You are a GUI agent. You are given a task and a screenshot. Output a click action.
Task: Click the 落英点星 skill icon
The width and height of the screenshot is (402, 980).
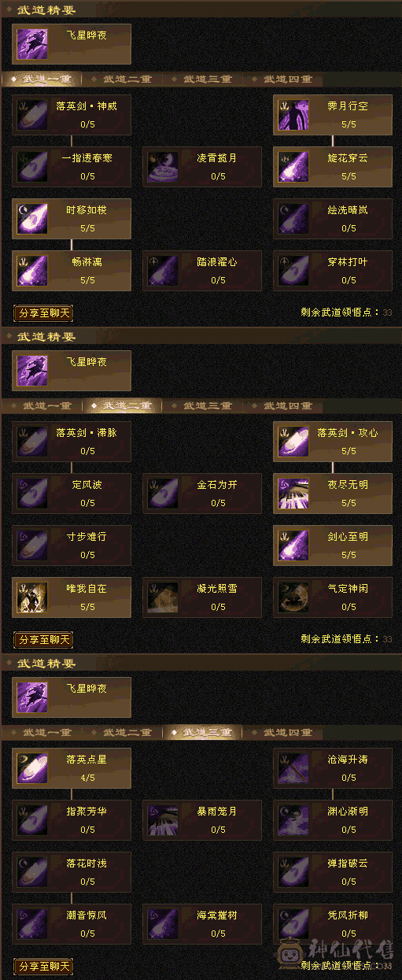pyautogui.click(x=32, y=768)
